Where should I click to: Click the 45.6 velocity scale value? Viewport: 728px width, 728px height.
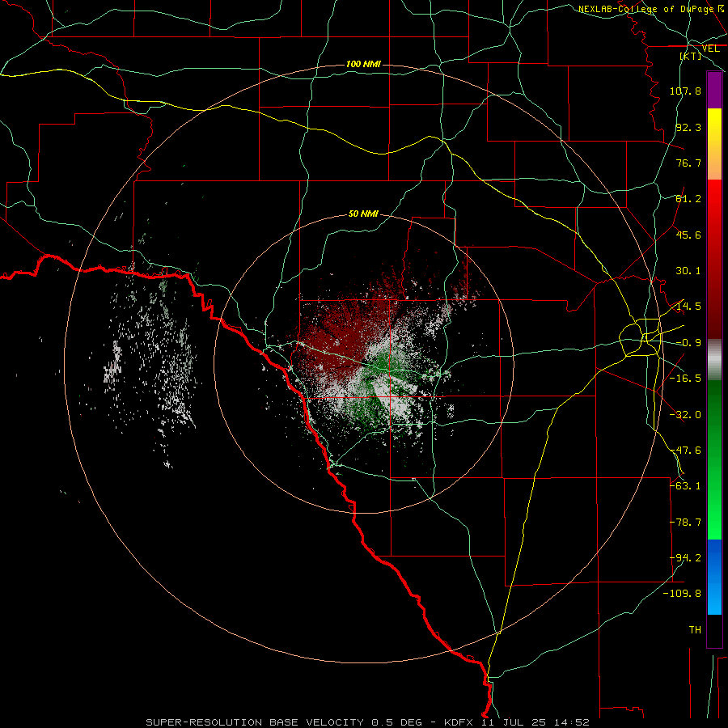coord(688,235)
